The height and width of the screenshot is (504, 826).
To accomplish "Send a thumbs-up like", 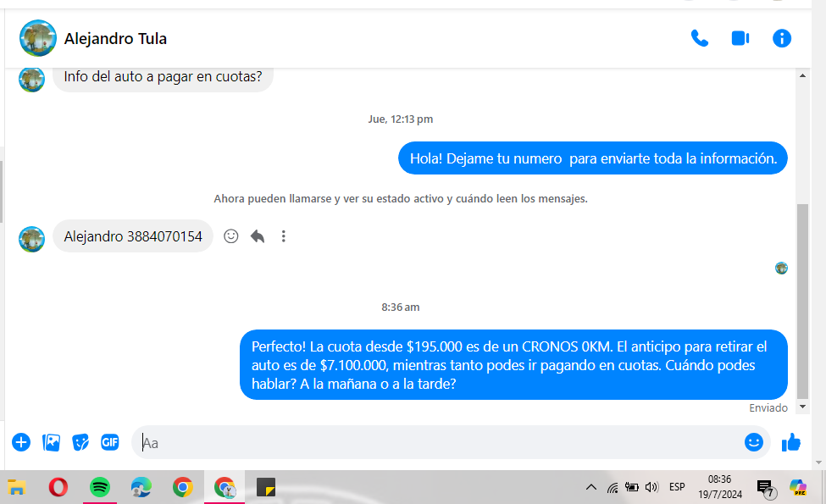I will coord(791,442).
